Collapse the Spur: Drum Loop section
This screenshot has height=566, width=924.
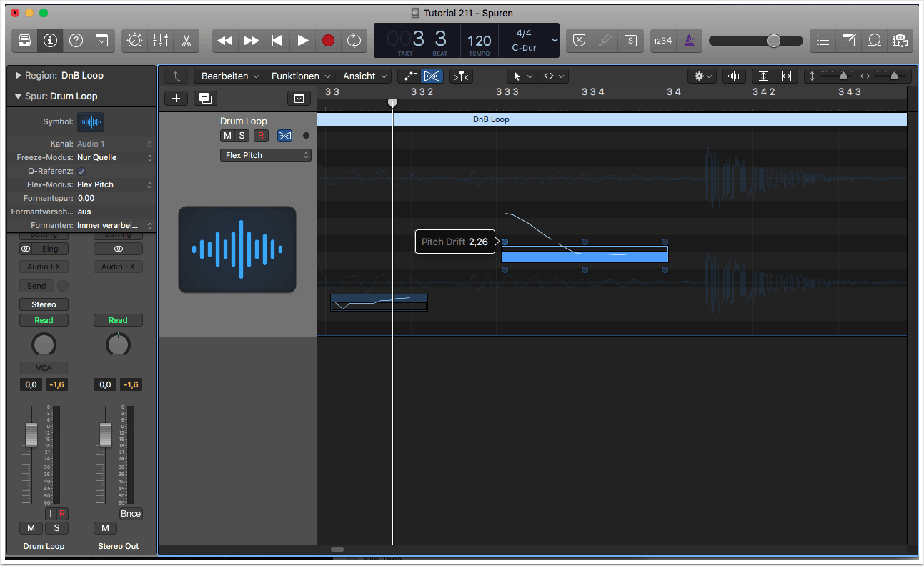pos(18,96)
